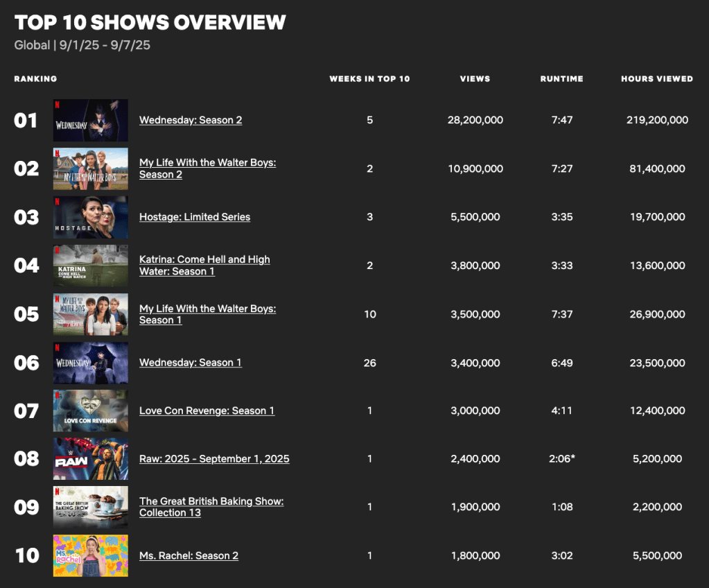Open the Love Con Revenge: Season 1 link
This screenshot has height=588, width=709.
click(x=207, y=410)
